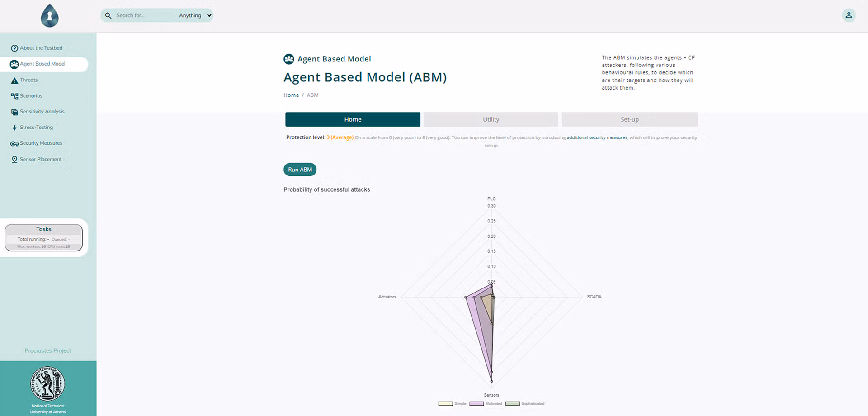Click the water drop logo icon
Screen dimensions: 868x416
tap(50, 16)
